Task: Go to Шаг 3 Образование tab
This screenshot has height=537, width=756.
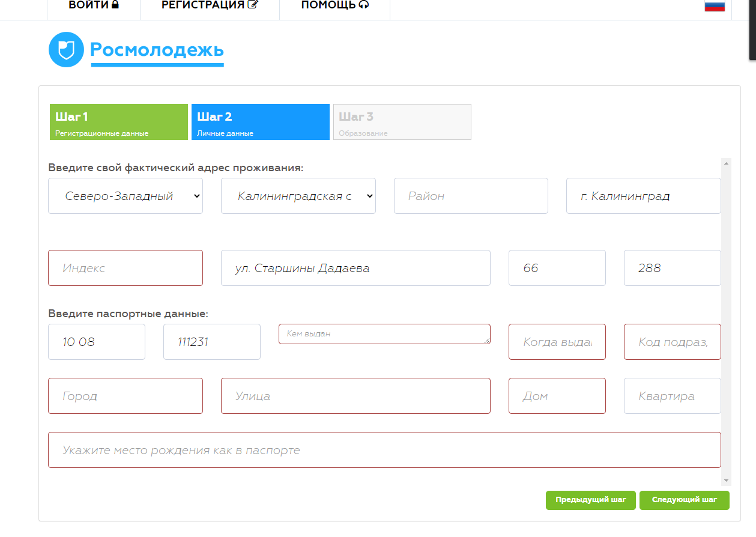Action: [x=402, y=123]
